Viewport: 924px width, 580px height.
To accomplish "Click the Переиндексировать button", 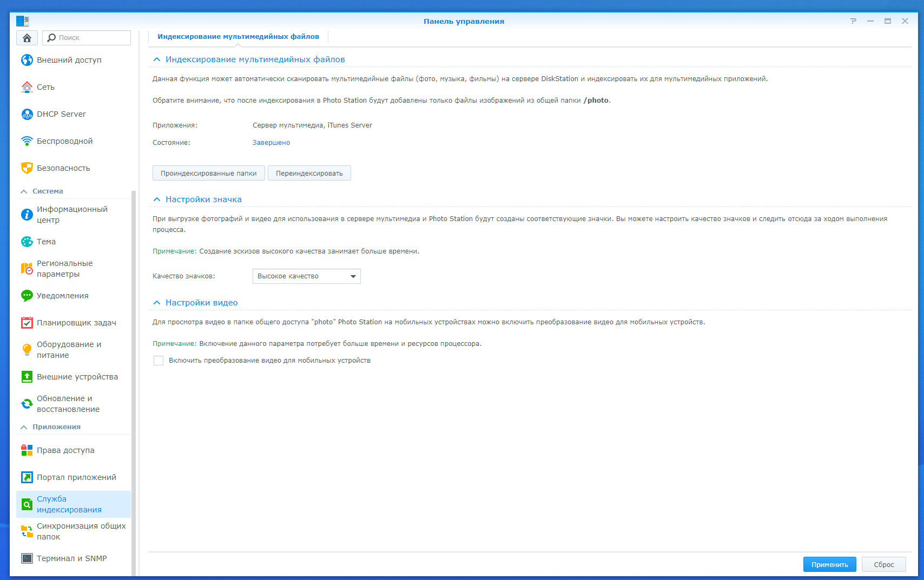I will click(309, 174).
